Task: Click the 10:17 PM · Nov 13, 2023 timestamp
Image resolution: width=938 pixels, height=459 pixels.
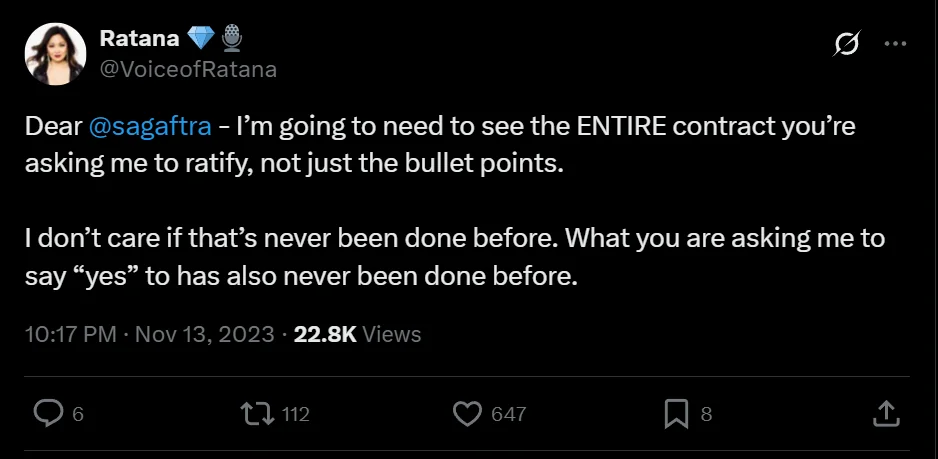Action: tap(149, 334)
